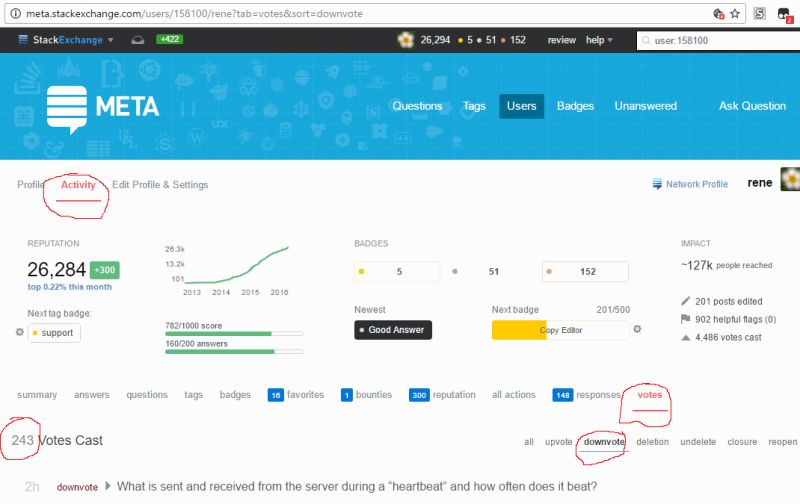The image size is (800, 504).
Task: Open the badges sub-tab
Action: (x=235, y=394)
